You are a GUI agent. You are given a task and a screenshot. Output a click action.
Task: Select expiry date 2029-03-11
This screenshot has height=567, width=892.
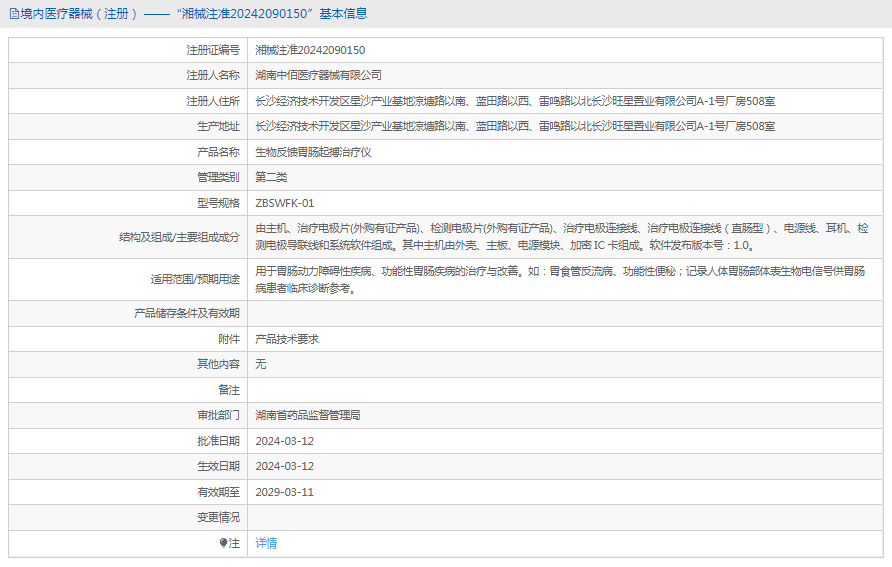pos(284,492)
